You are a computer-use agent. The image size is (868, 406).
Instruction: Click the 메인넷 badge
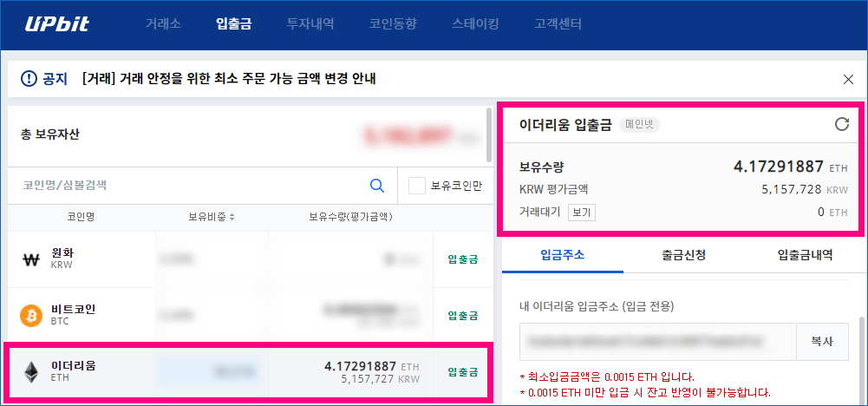pos(639,125)
